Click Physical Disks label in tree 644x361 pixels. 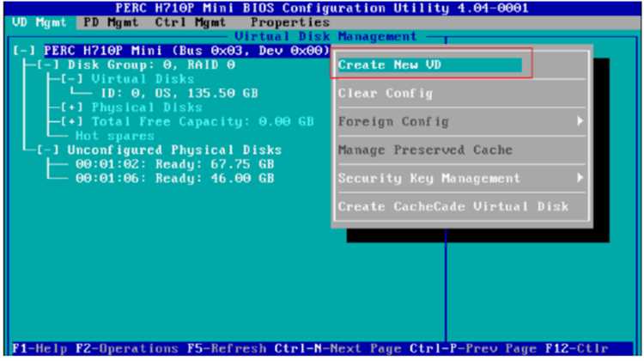point(147,107)
